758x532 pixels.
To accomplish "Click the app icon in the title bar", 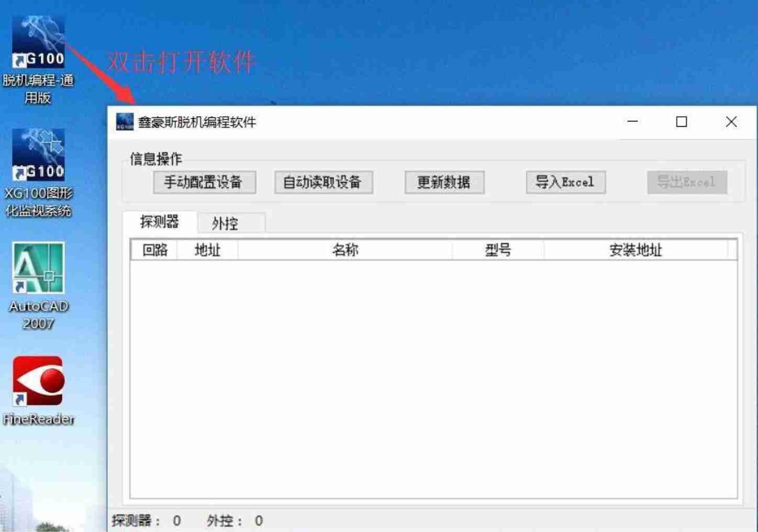I will 125,122.
